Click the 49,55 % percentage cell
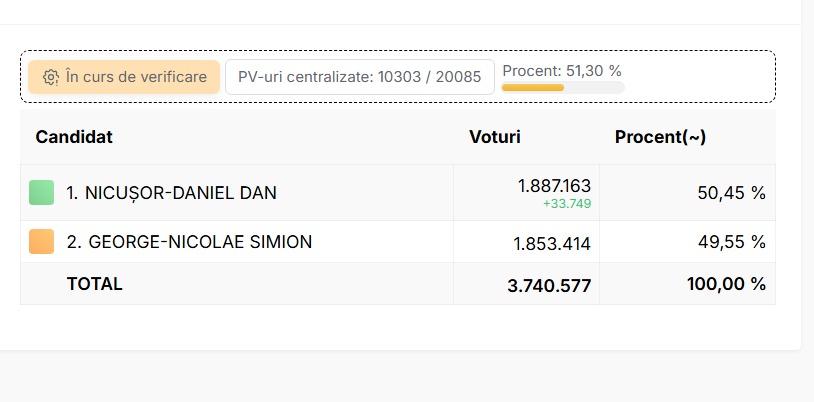This screenshot has width=814, height=402. pyautogui.click(x=731, y=242)
